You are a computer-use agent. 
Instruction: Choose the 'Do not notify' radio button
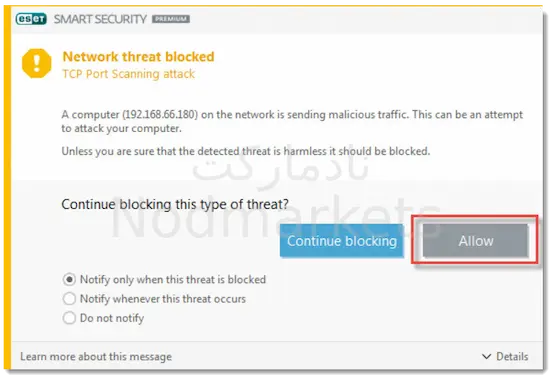click(69, 318)
